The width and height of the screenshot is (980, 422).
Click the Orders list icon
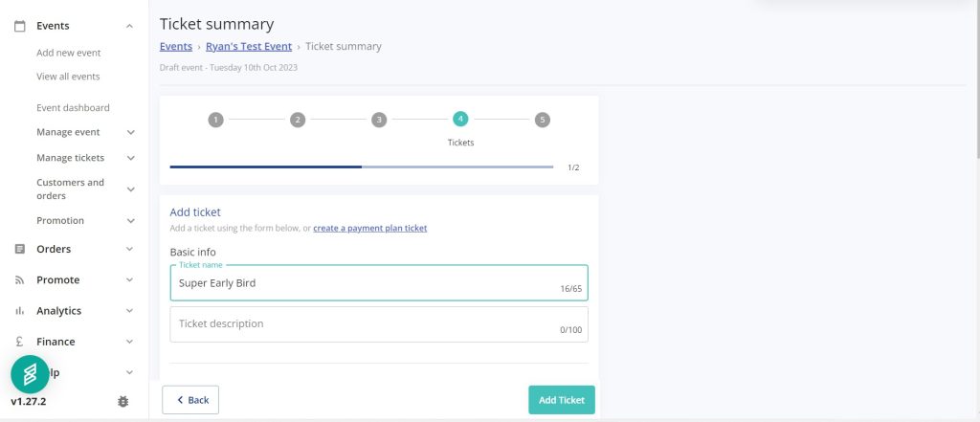[x=19, y=249]
